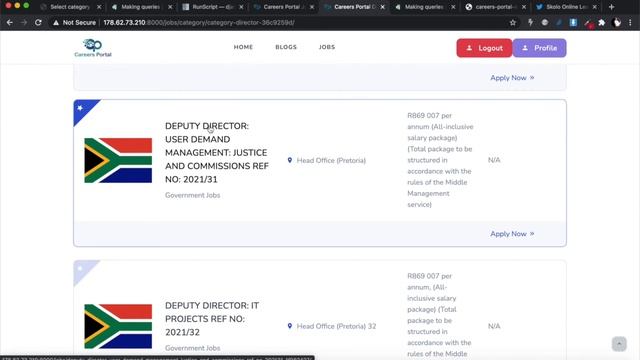
Task: Click N/A on User Demand Management card
Action: (494, 160)
